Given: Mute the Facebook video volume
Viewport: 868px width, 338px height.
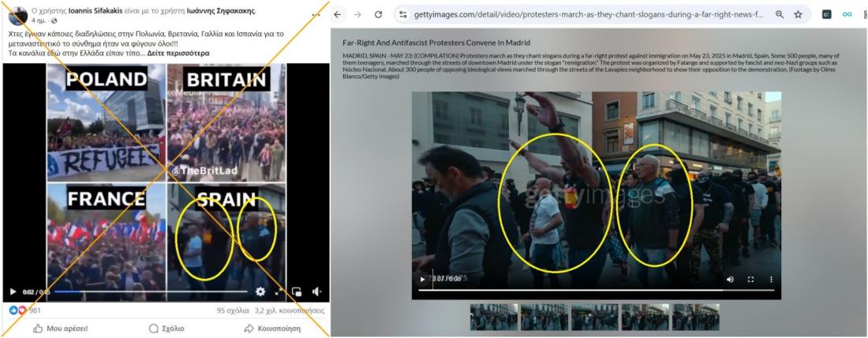Looking at the screenshot, I should (x=316, y=291).
